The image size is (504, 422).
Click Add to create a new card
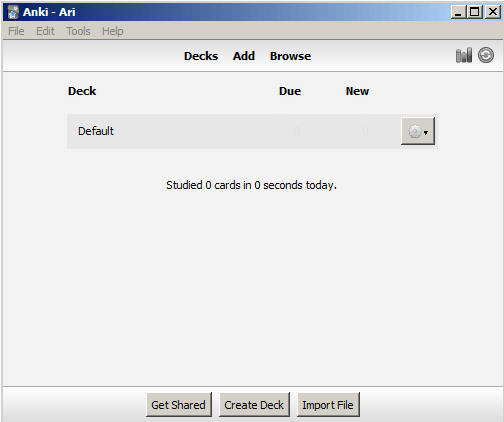click(244, 56)
